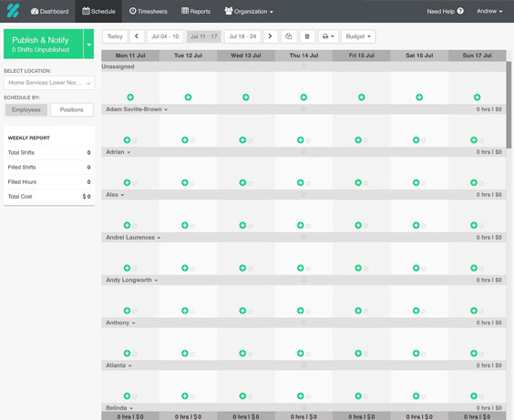
Task: Add Thursday shift for Atlanta
Action: coord(300,395)
